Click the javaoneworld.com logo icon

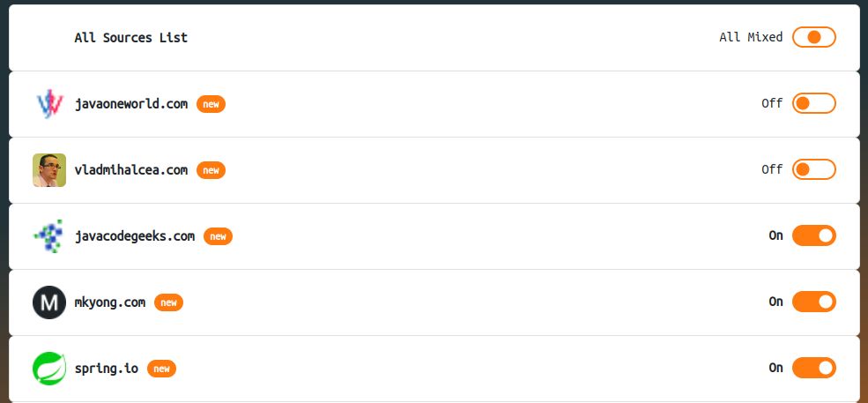49,104
